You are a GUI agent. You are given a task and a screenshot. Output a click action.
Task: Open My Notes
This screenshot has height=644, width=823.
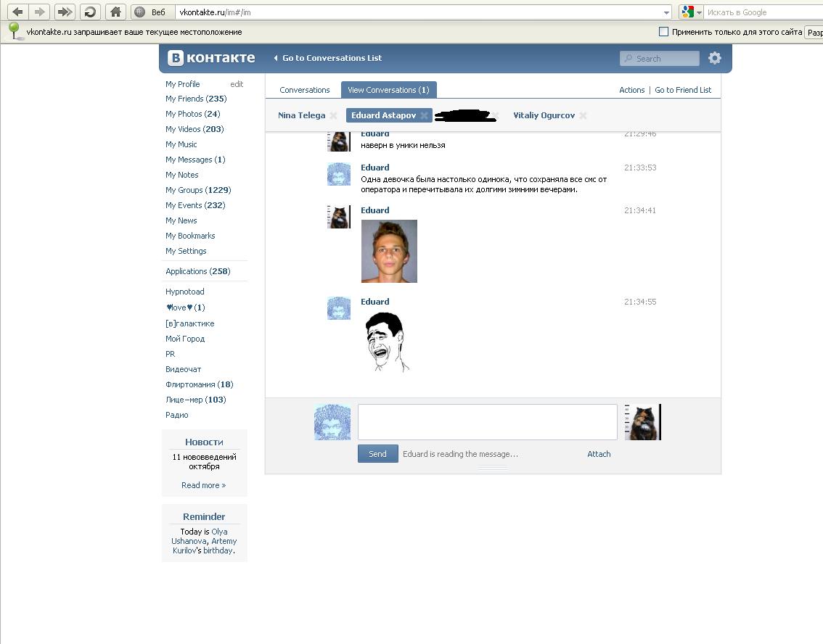coord(181,175)
